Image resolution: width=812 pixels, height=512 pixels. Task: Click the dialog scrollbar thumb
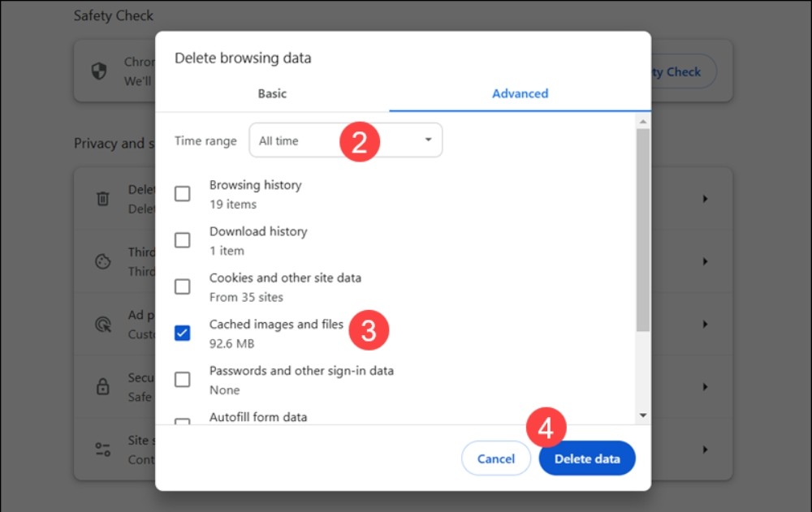[642, 230]
